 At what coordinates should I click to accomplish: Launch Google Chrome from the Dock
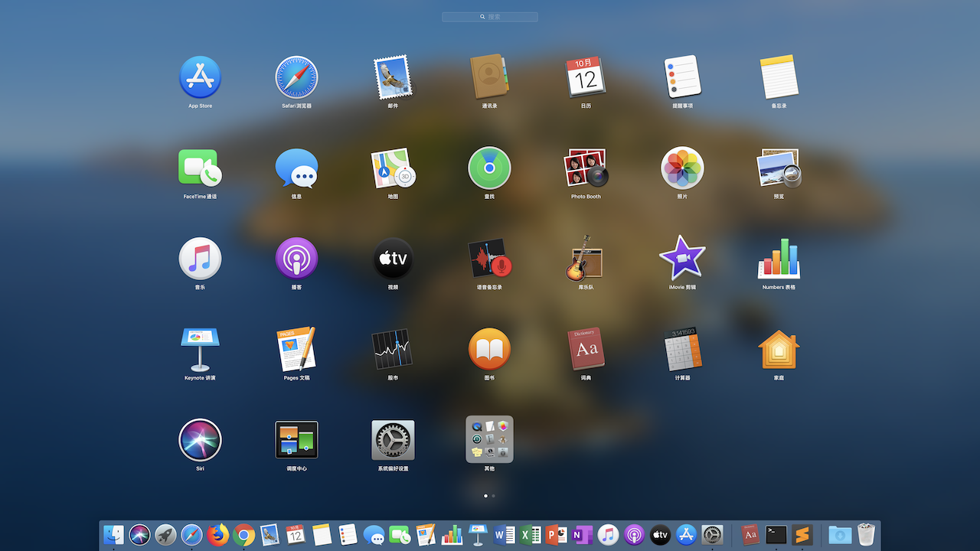pos(243,534)
